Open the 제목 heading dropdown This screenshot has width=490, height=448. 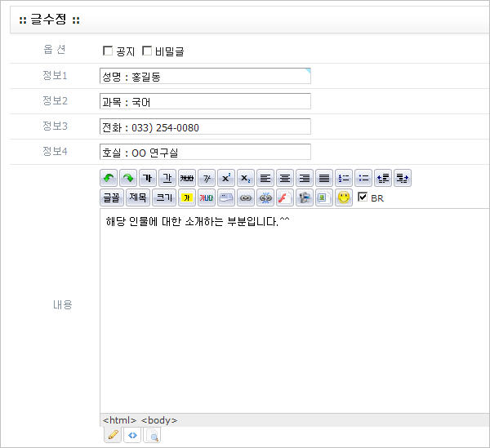pos(138,197)
